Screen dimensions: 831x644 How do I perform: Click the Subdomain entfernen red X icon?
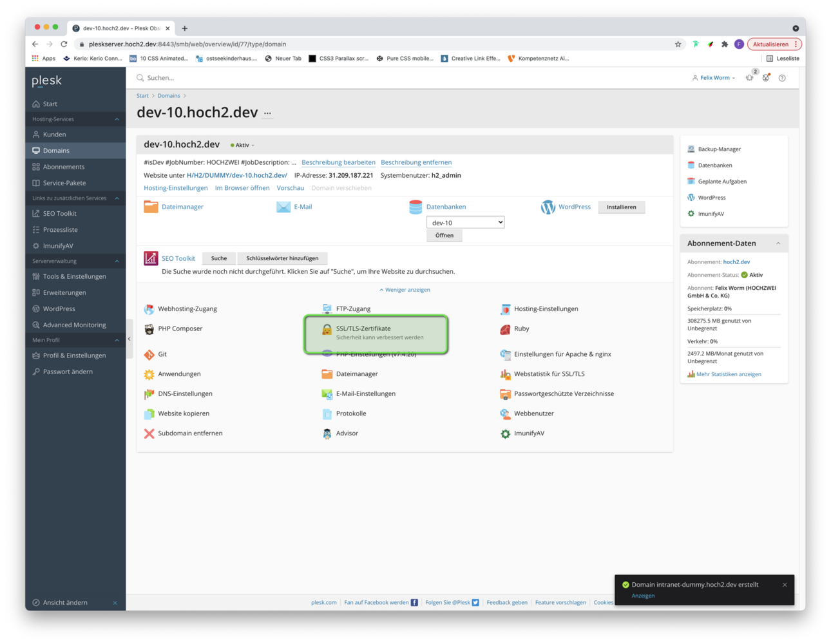click(149, 433)
